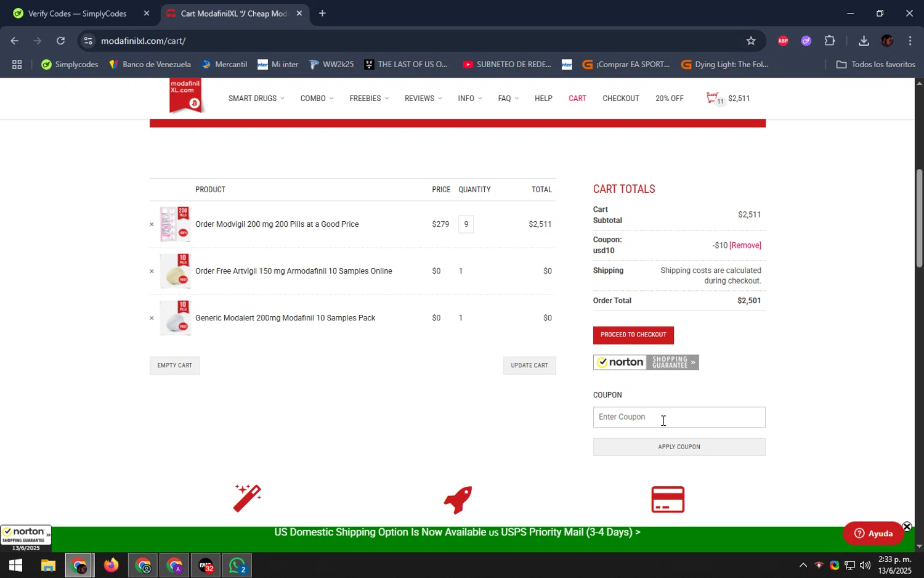Click the rocket feature icon
The width and height of the screenshot is (924, 578).
[x=458, y=499]
